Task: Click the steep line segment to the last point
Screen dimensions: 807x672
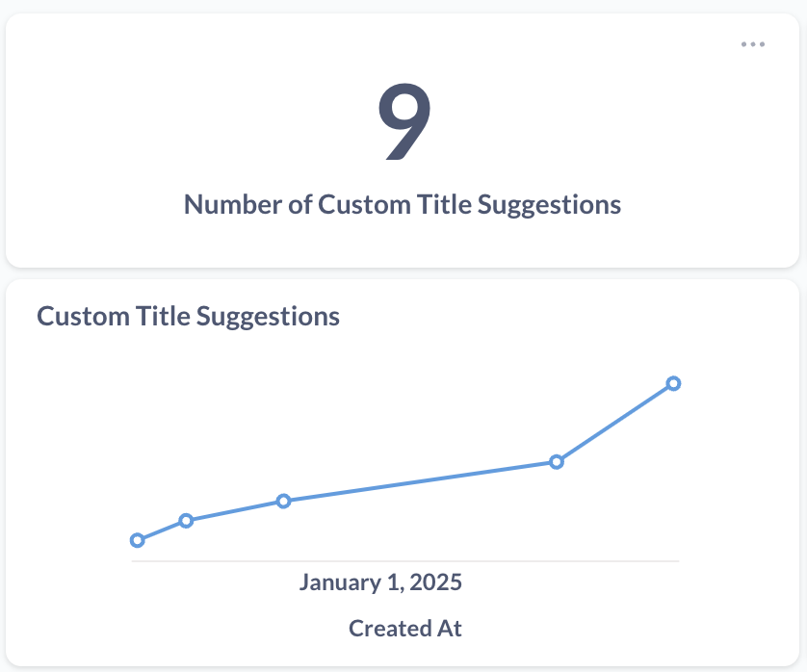Action: [614, 423]
